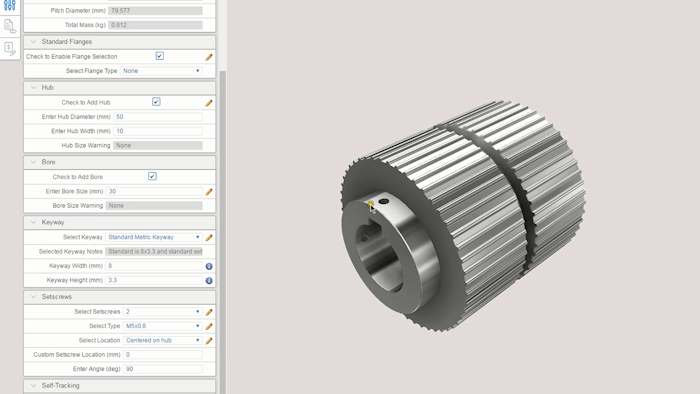700x394 pixels.
Task: Collapse the Hub section
Action: click(x=33, y=87)
